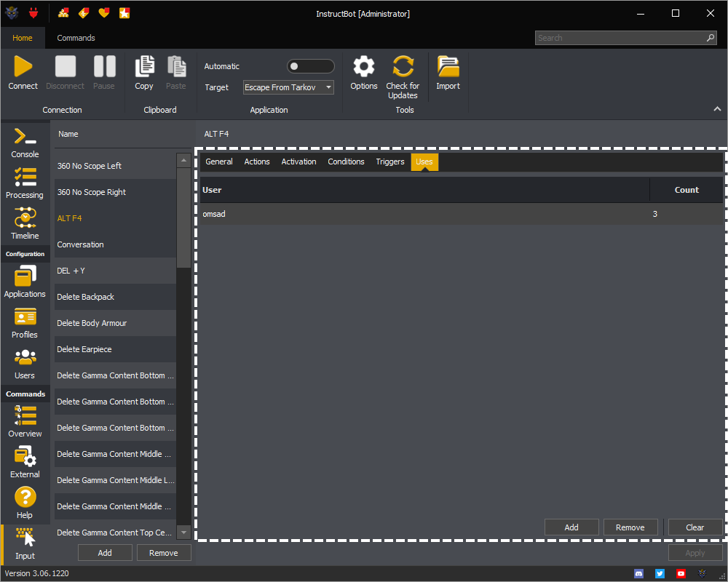
Task: Switch to the Home ribbon tab
Action: 23,38
